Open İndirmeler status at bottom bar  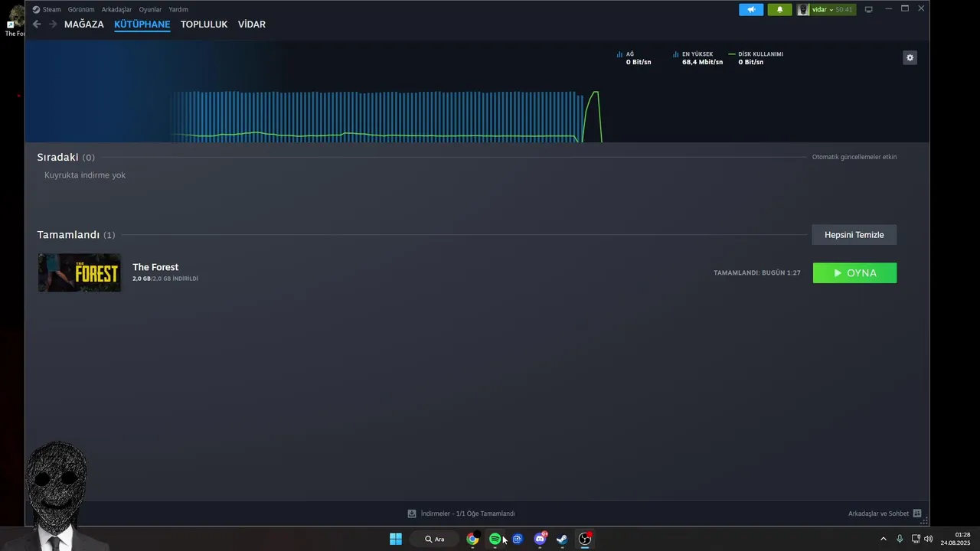462,514
